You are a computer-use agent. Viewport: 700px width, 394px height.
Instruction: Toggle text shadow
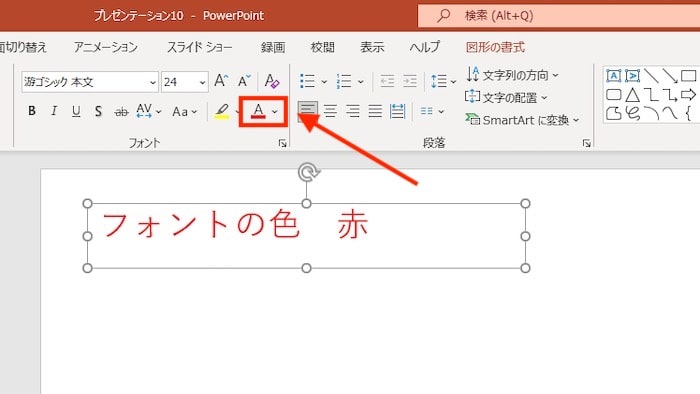click(x=98, y=111)
